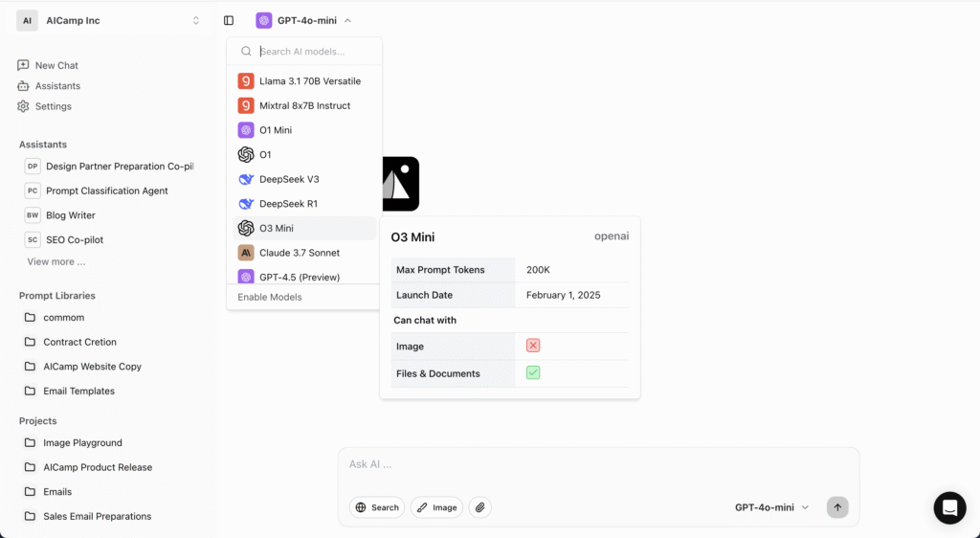This screenshot has height=538, width=980.
Task: Click the AI workspace avatar
Action: click(27, 21)
